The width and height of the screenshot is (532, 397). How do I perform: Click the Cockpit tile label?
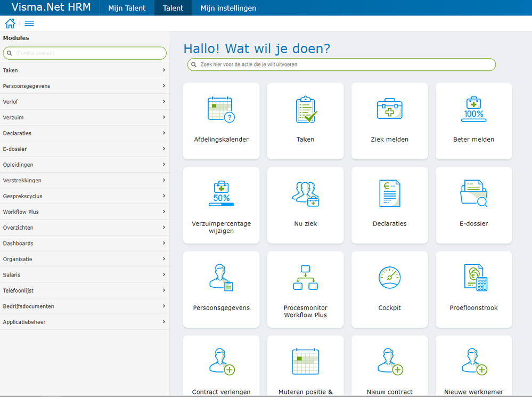click(x=389, y=307)
